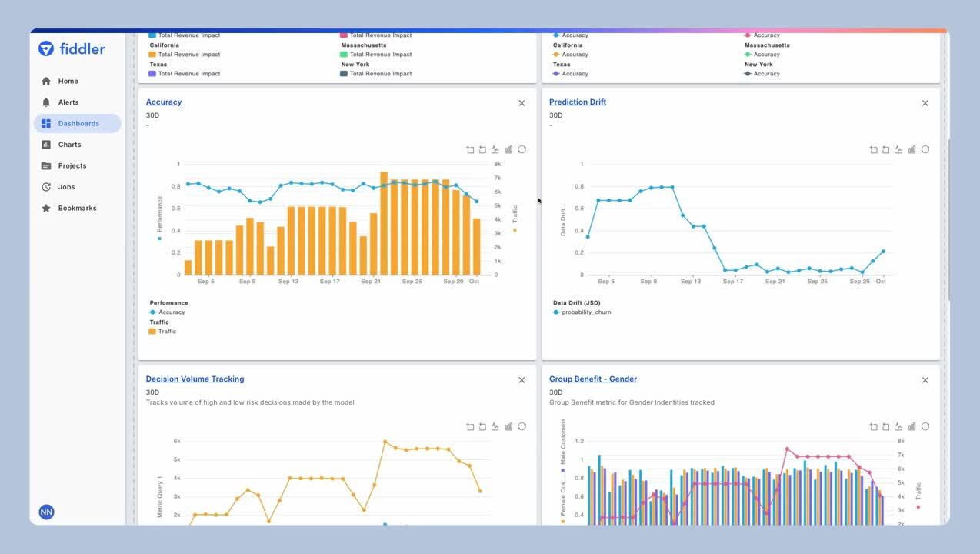Reset zoom on the Prediction Drift chart

pos(885,149)
